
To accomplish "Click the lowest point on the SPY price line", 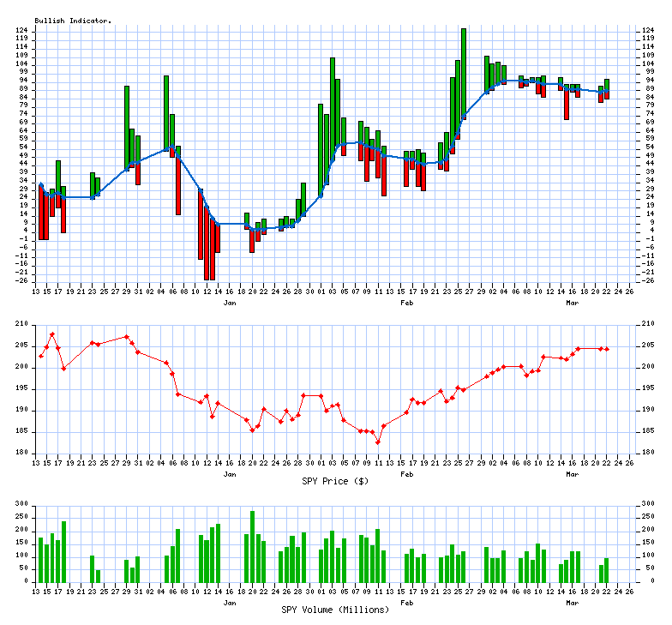I will pos(378,442).
